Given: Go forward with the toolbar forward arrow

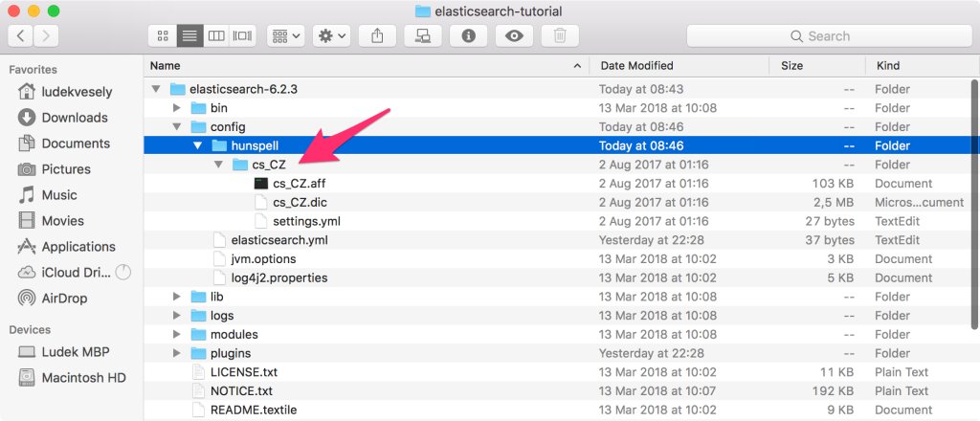Looking at the screenshot, I should [x=46, y=35].
